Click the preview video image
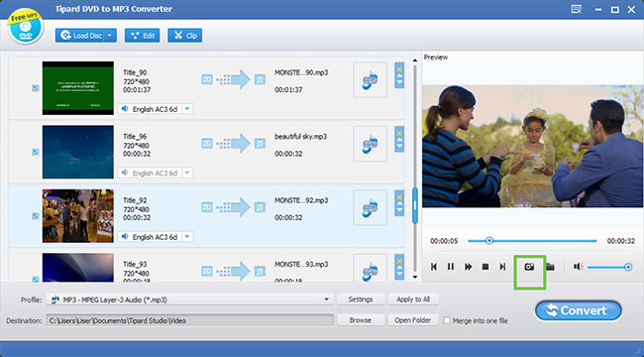The image size is (644, 357). point(532,147)
